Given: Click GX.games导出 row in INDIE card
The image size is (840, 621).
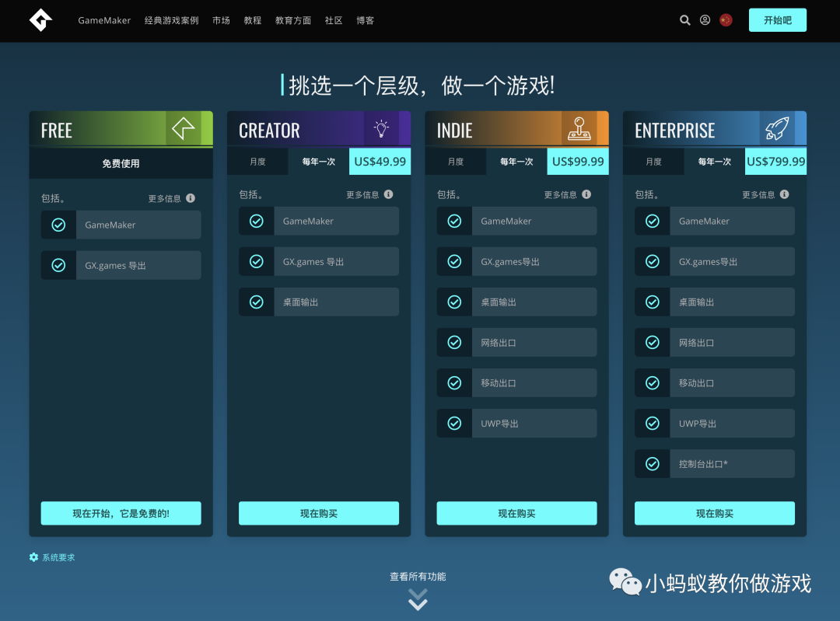Looking at the screenshot, I should tap(516, 261).
